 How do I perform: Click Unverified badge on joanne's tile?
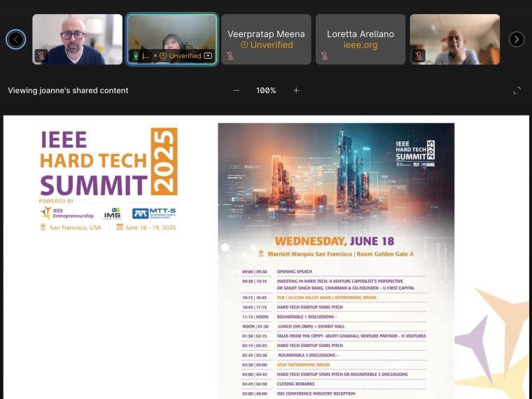tap(181, 55)
